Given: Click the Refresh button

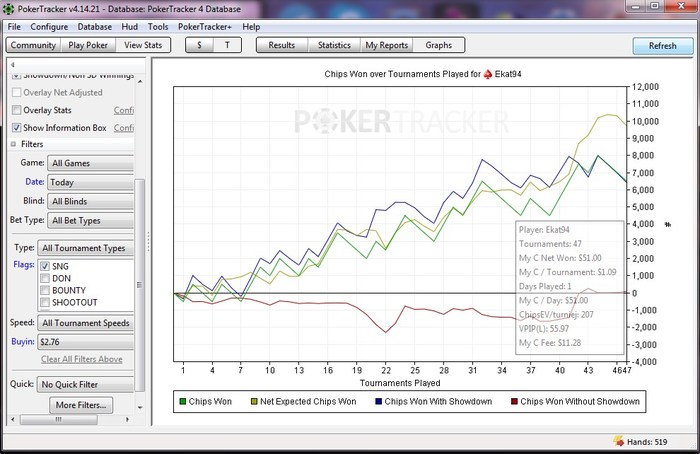Looking at the screenshot, I should click(662, 46).
